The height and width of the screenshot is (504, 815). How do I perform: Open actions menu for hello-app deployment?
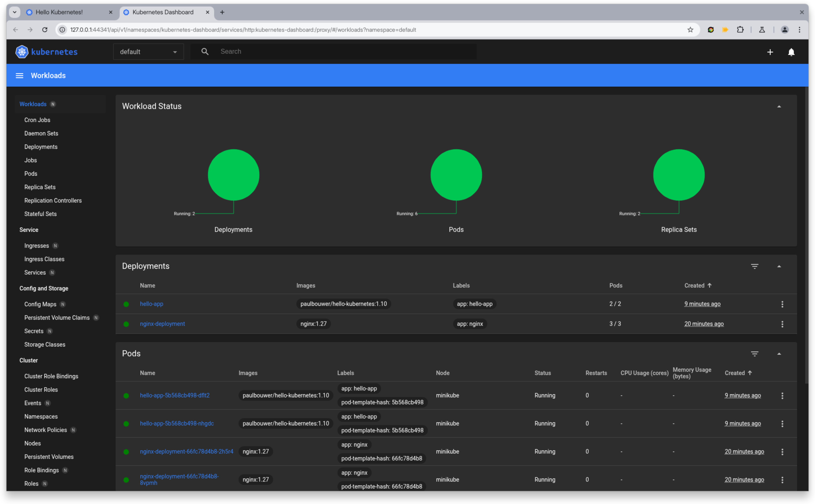pos(782,304)
